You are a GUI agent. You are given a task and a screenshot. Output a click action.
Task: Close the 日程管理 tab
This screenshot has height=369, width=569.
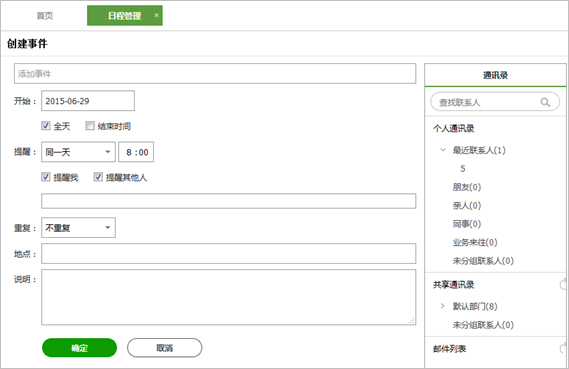coord(156,15)
